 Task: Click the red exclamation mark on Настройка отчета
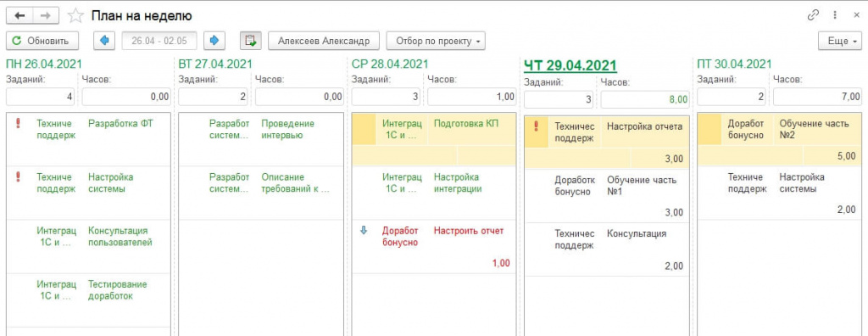pyautogui.click(x=536, y=127)
